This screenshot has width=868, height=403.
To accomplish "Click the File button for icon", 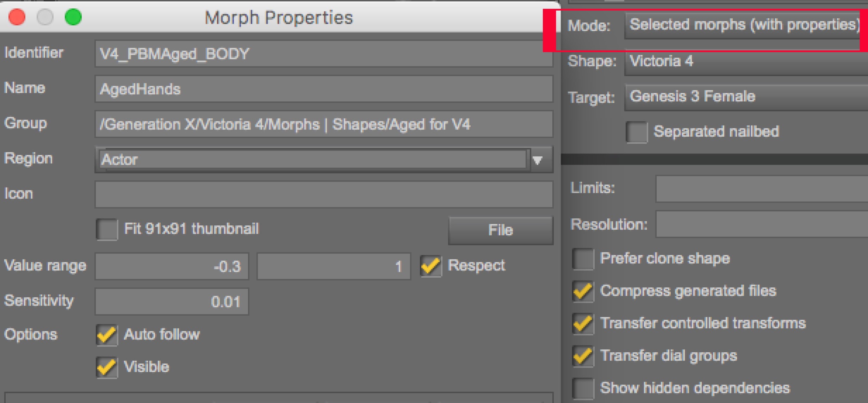I will (x=501, y=231).
